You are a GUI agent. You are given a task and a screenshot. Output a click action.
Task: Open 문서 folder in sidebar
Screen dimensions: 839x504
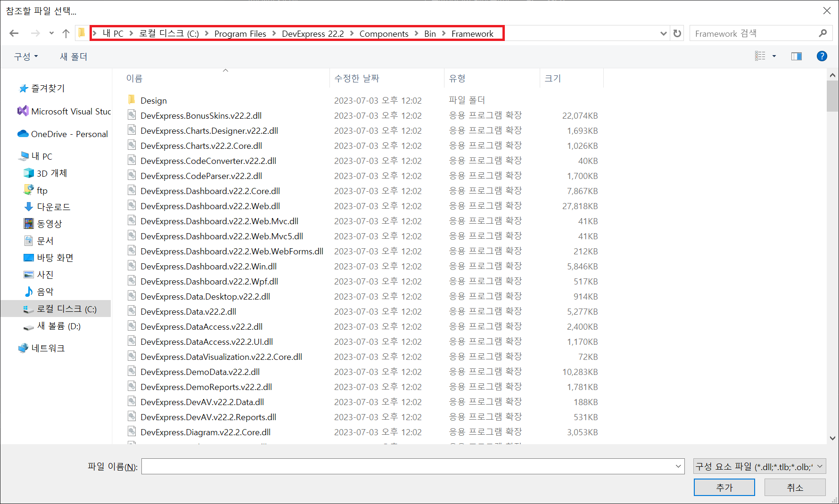(39, 241)
